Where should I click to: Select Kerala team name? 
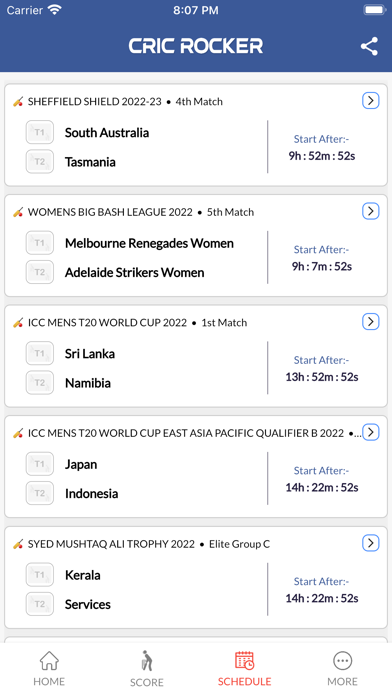[83, 575]
